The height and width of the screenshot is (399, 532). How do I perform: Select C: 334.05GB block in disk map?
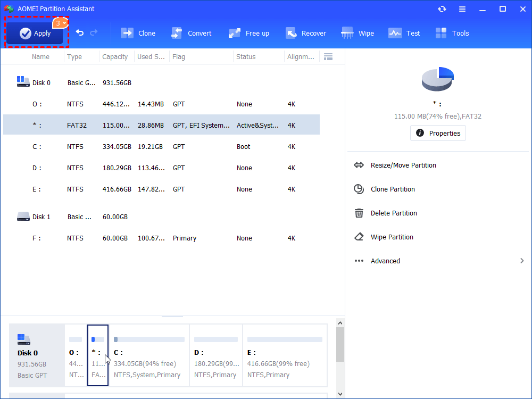(x=149, y=355)
